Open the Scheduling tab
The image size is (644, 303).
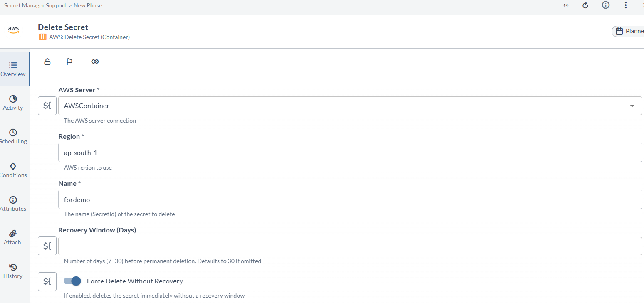(x=13, y=136)
